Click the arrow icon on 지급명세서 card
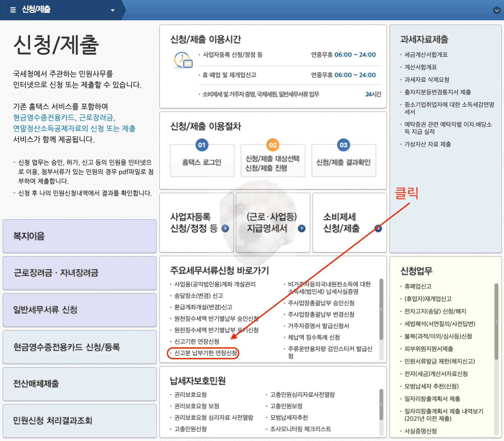This screenshot has width=504, height=441. (301, 229)
